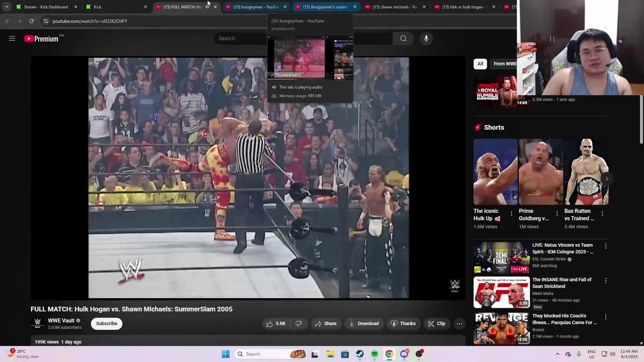Open The iconic Hulk Up short thumbnail
The height and width of the screenshot is (362, 644).
click(x=495, y=171)
